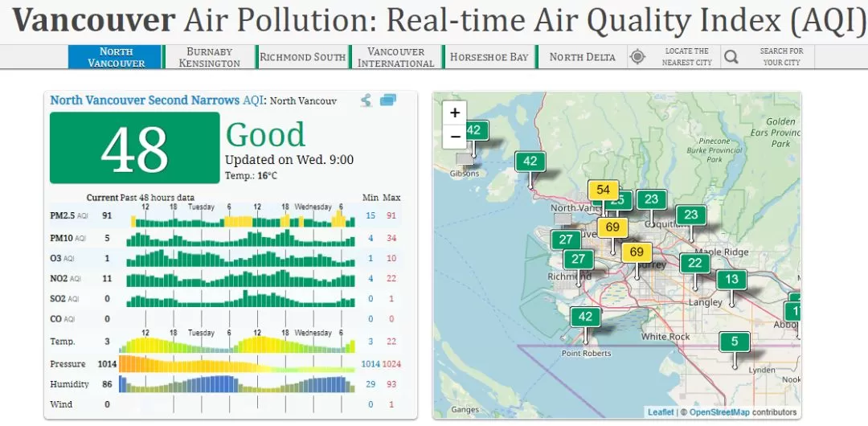Select the Horseshoe Bay tab
Screen dimensions: 868x426
click(x=489, y=57)
